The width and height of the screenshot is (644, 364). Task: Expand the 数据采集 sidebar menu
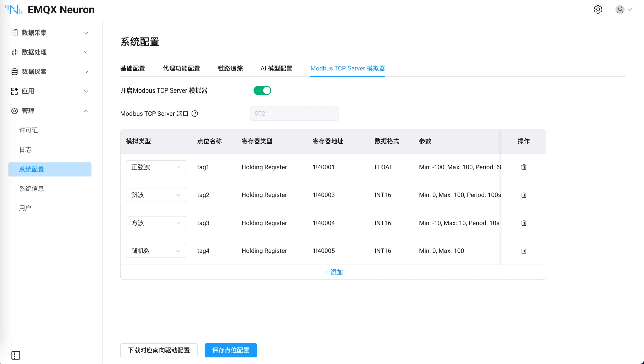coord(50,33)
